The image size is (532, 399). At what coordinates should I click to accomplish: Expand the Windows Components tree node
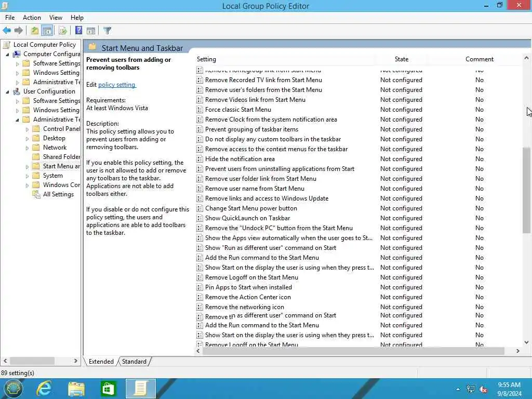(27, 185)
